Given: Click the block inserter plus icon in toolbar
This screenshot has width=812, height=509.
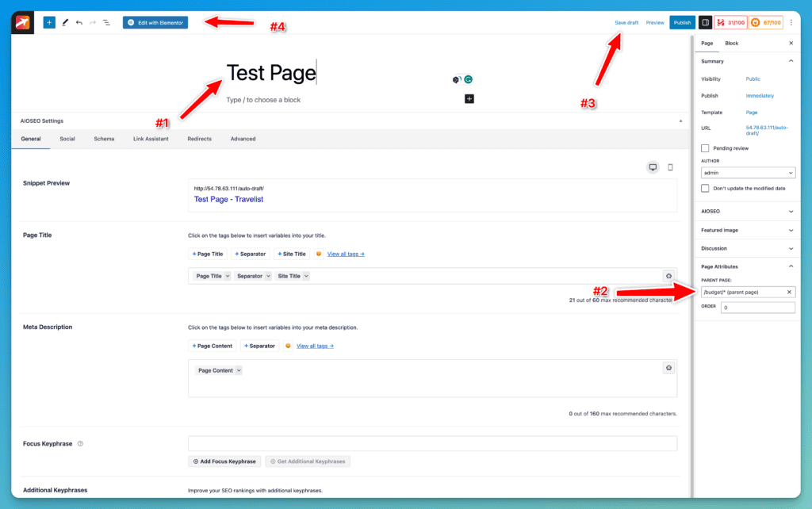Looking at the screenshot, I should pyautogui.click(x=49, y=23).
